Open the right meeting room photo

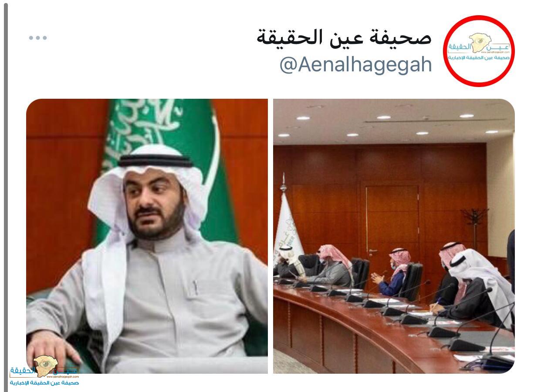point(394,236)
